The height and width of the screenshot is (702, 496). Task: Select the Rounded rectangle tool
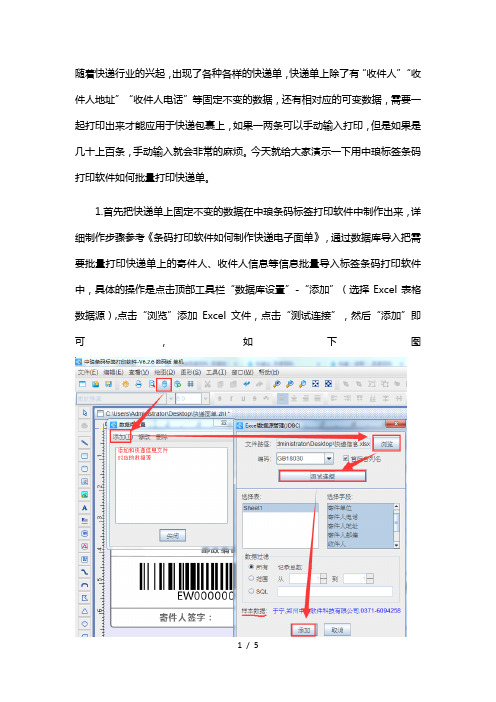(x=85, y=469)
